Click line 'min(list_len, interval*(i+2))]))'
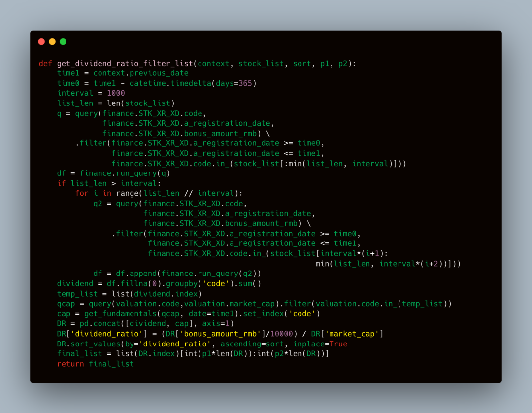This screenshot has width=532, height=413. pyautogui.click(x=388, y=264)
